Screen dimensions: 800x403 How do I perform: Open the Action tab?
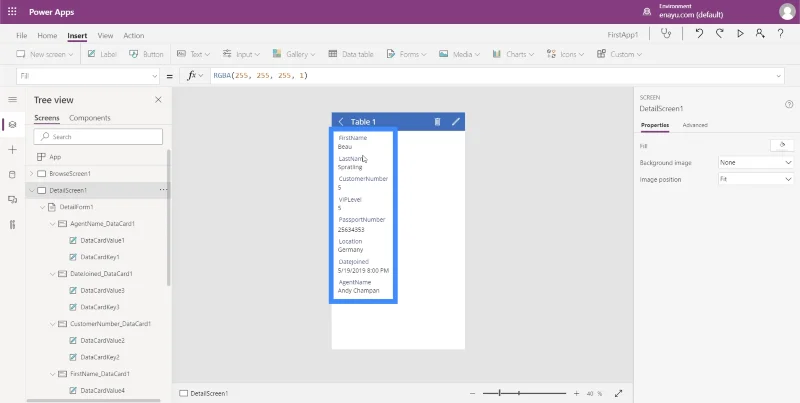click(134, 35)
